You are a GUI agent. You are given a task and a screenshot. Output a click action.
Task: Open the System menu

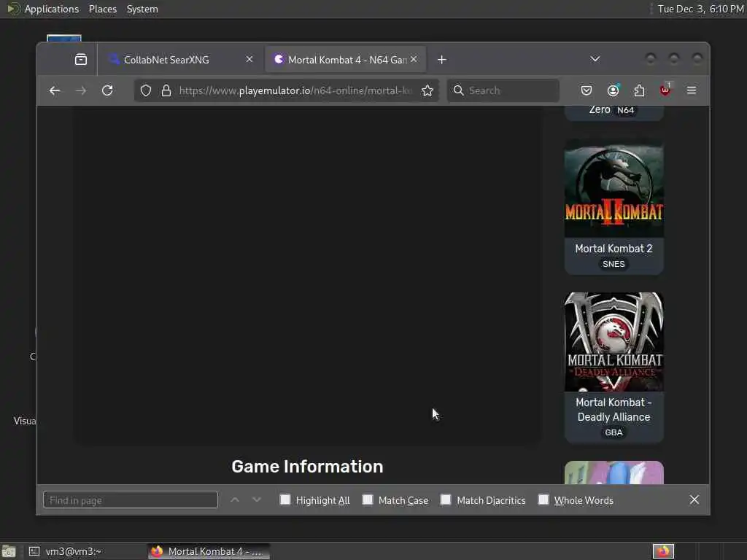click(x=142, y=9)
